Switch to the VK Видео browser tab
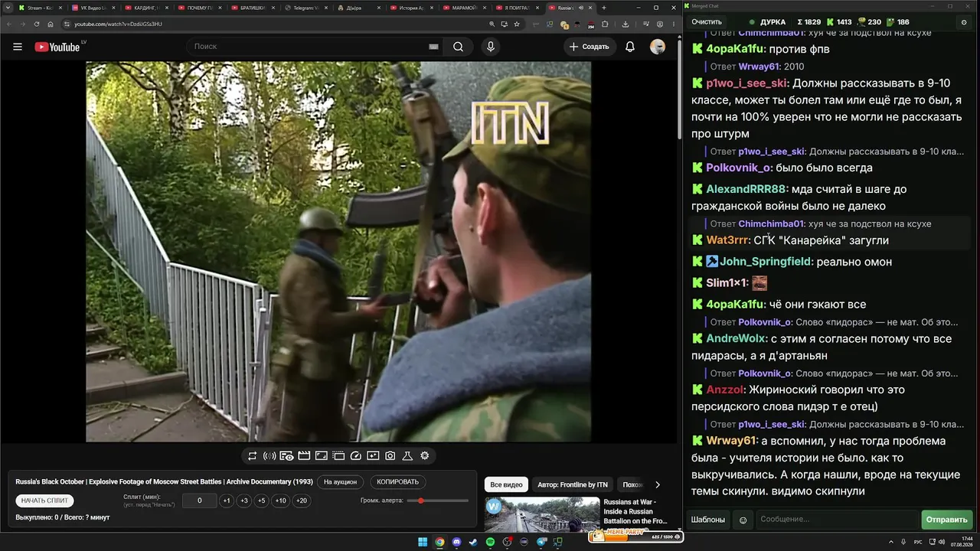980x551 pixels. [x=93, y=8]
